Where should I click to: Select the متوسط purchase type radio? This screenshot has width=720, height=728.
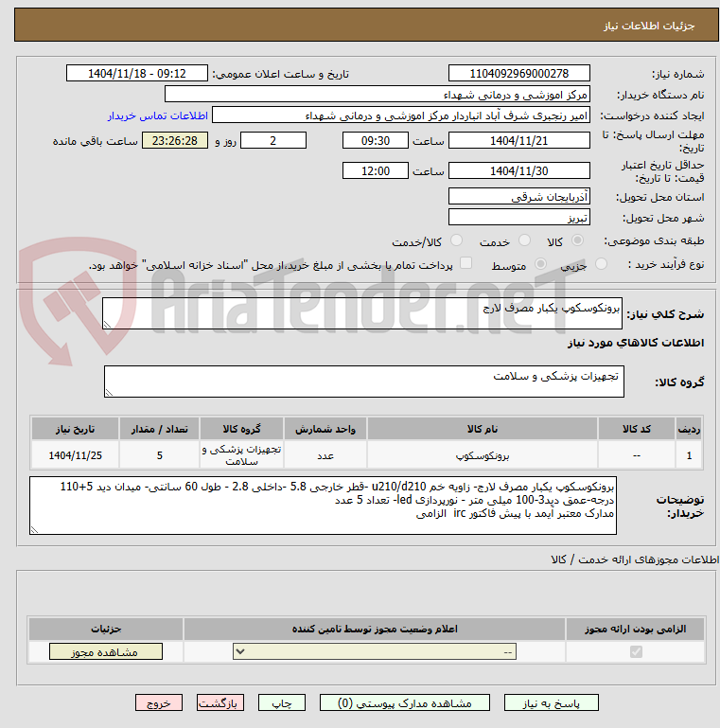pos(540,264)
